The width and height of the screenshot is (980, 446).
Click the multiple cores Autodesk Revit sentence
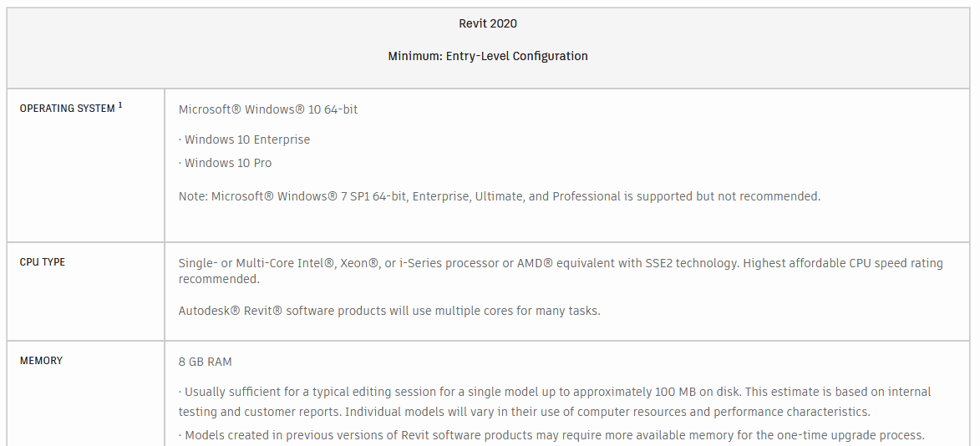pos(389,311)
